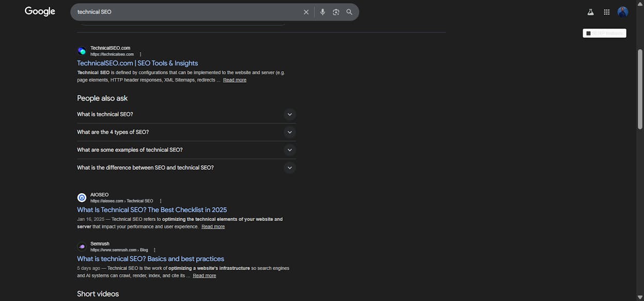This screenshot has width=644, height=301.
Task: Click the https://technicalseo.com URL text
Action: (112, 54)
